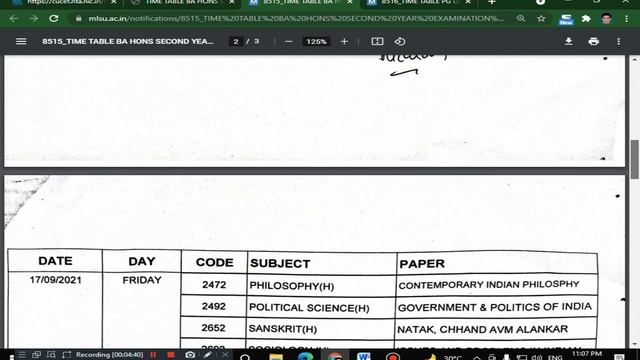Rotate the PDF counterclockwise
The height and width of the screenshot is (360, 640).
coord(400,41)
